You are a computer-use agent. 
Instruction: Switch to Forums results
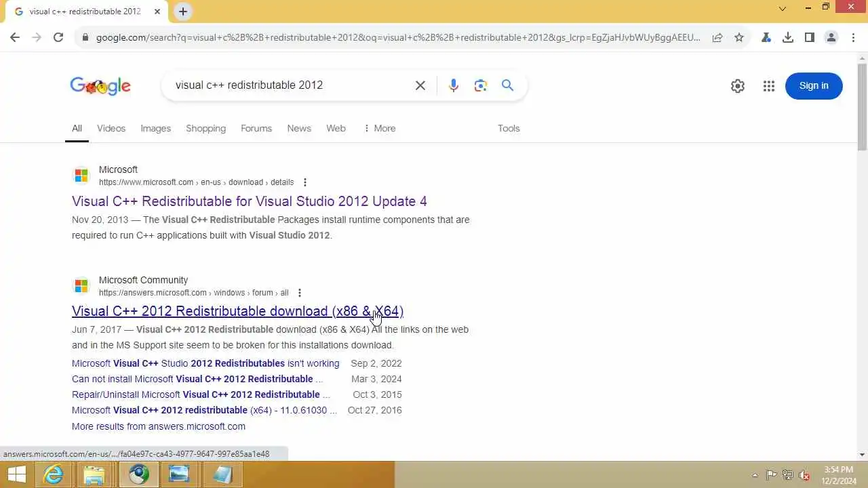256,128
